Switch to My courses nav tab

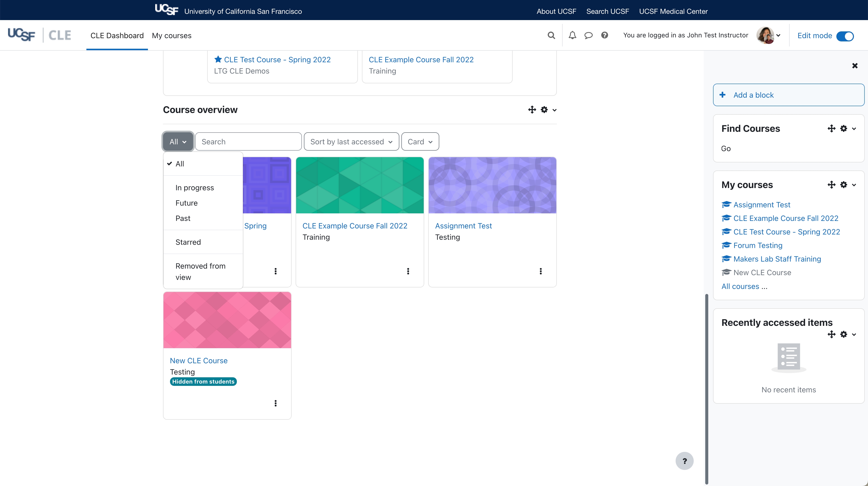pyautogui.click(x=172, y=35)
